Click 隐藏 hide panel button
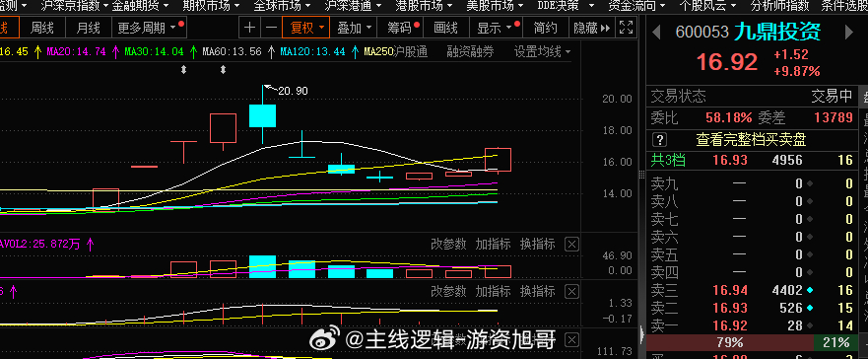868x359 pixels. (592, 28)
